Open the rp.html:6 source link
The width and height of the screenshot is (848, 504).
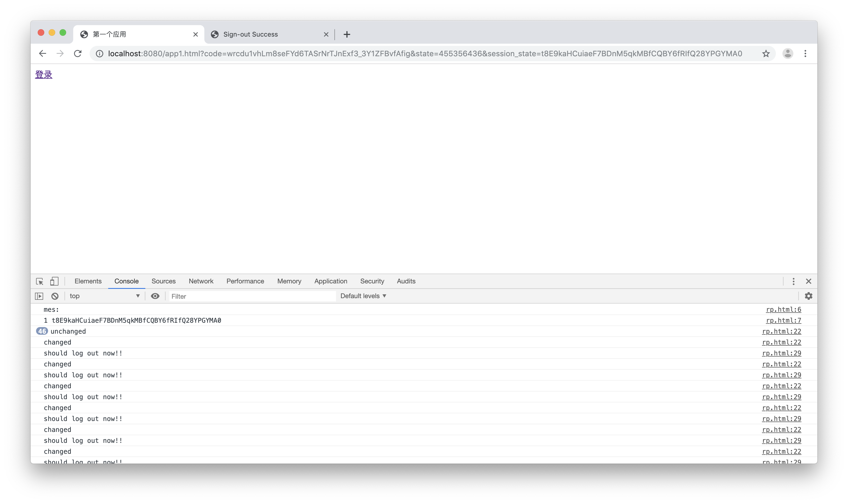(x=784, y=309)
